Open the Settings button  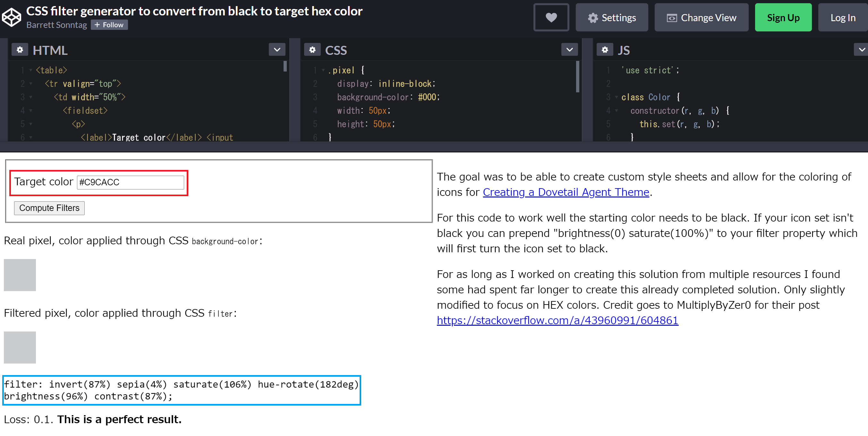pos(612,18)
